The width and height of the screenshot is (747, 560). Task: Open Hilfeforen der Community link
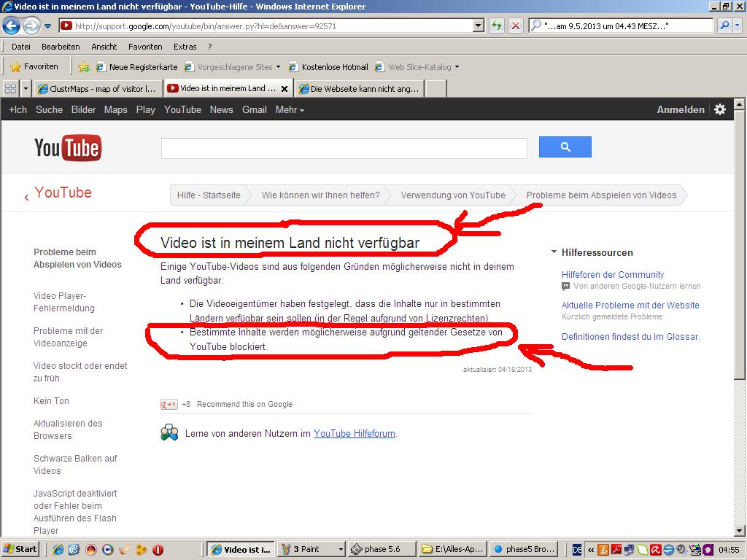(x=613, y=275)
